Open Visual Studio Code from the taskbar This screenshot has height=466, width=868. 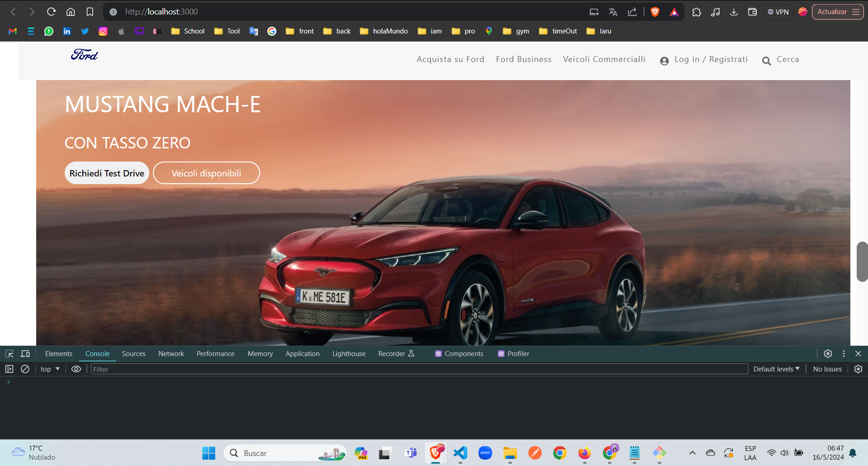click(460, 453)
